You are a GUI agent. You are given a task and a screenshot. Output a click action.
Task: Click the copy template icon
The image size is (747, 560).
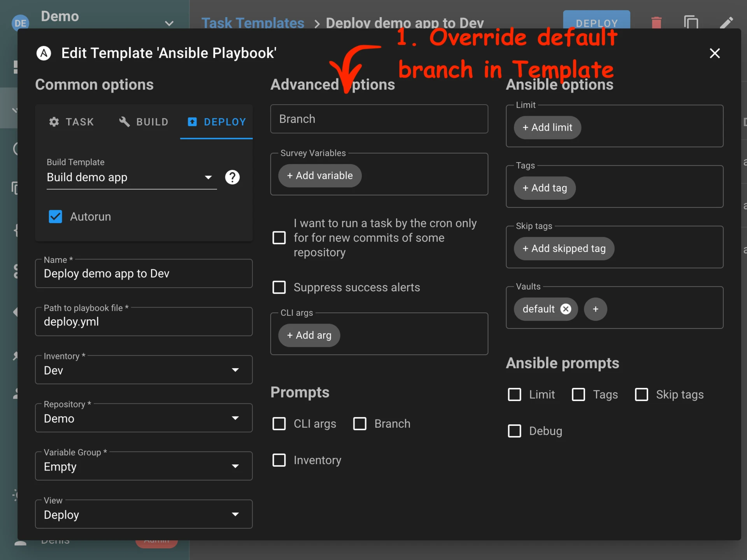point(691,23)
